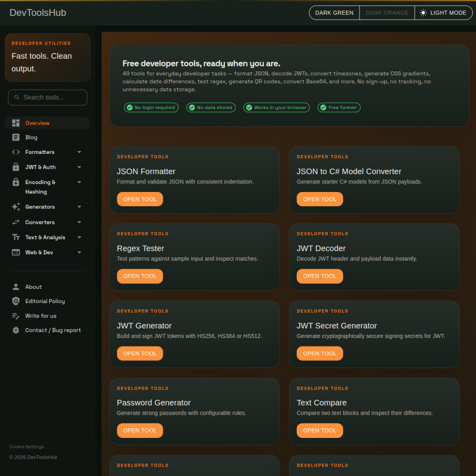Focus the Search tools input field

coord(48,97)
